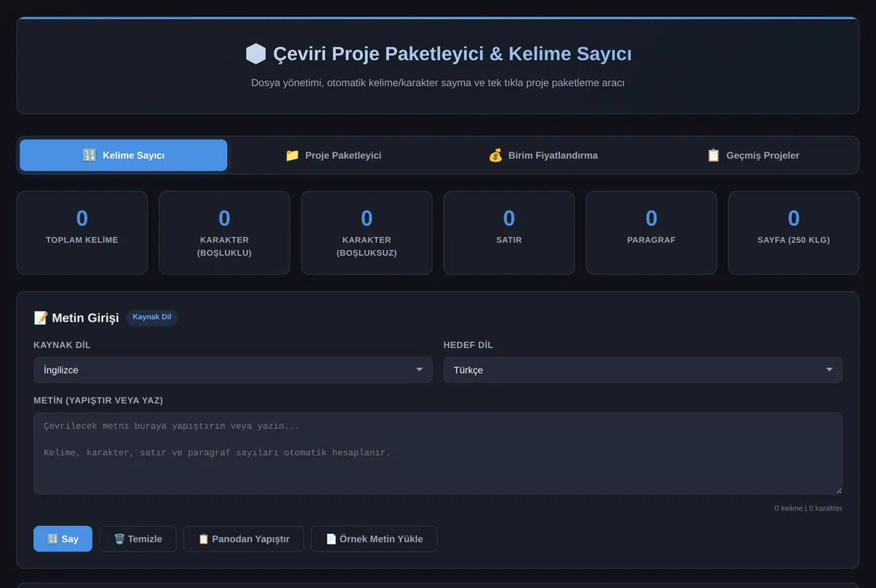Click Panodan Yapıştır button

pyautogui.click(x=244, y=539)
